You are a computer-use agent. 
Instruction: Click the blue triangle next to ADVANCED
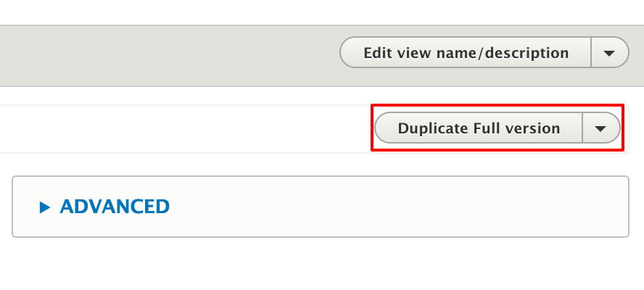pyautogui.click(x=45, y=207)
